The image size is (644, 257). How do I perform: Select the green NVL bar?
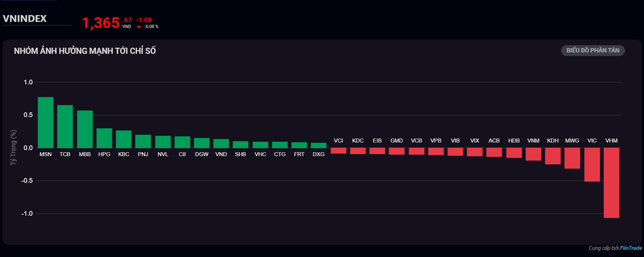[x=163, y=141]
